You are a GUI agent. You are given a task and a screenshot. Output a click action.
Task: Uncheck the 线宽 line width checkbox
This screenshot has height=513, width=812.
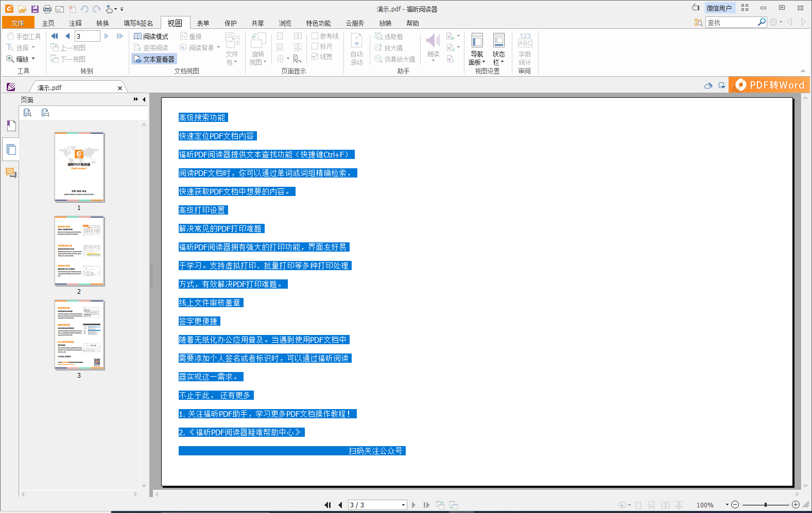[x=315, y=57]
